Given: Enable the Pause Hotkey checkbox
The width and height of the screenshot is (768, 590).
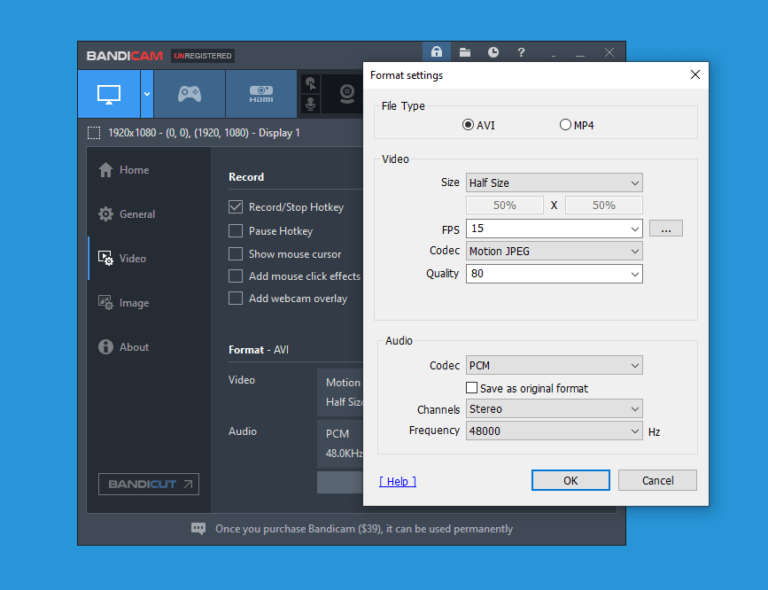Looking at the screenshot, I should (236, 231).
